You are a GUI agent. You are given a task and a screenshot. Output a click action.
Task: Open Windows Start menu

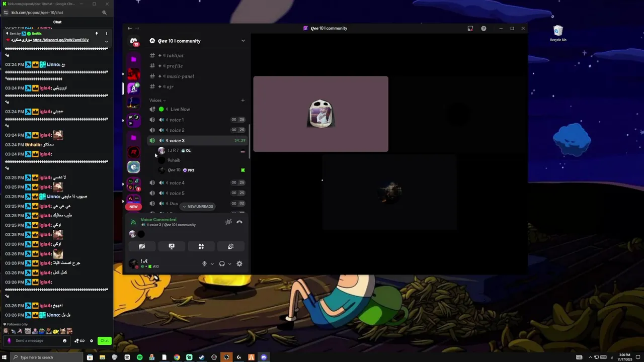tap(5, 357)
